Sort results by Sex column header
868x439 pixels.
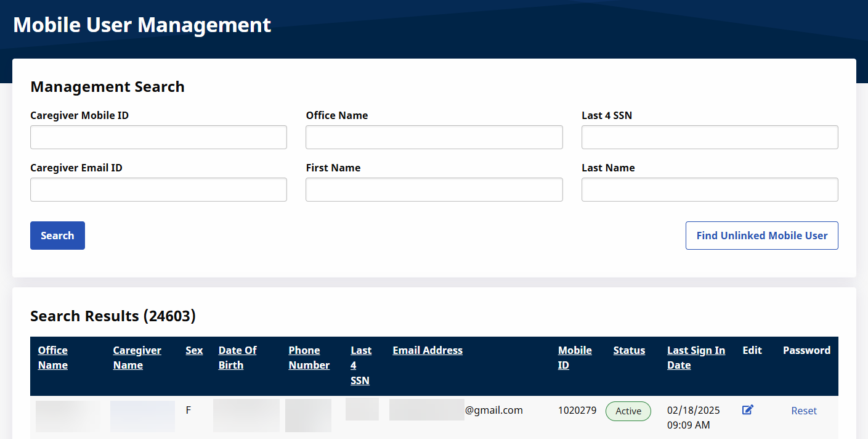[x=194, y=350]
